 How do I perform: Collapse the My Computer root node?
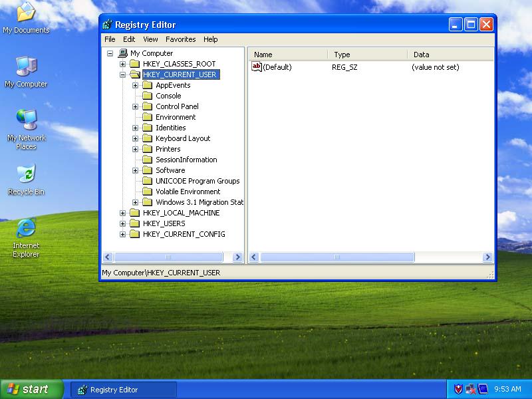point(110,54)
